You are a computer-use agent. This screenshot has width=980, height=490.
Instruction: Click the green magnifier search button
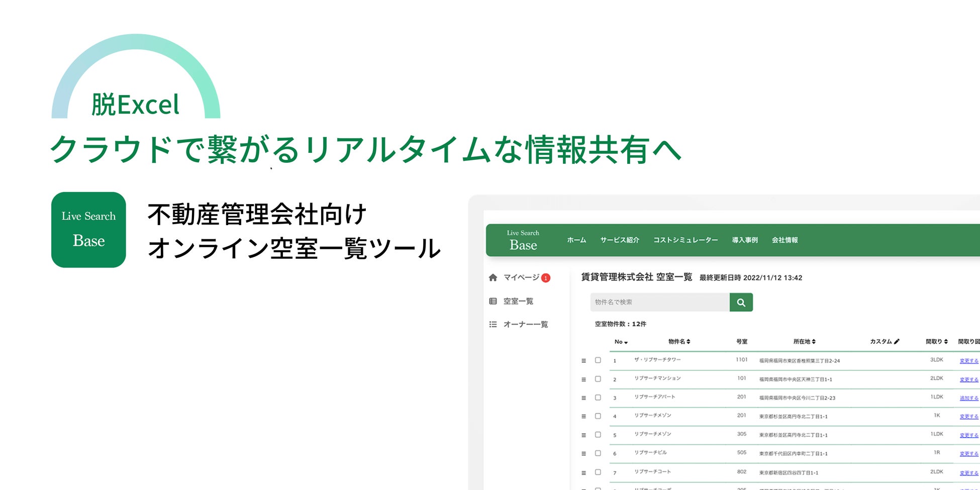(741, 302)
